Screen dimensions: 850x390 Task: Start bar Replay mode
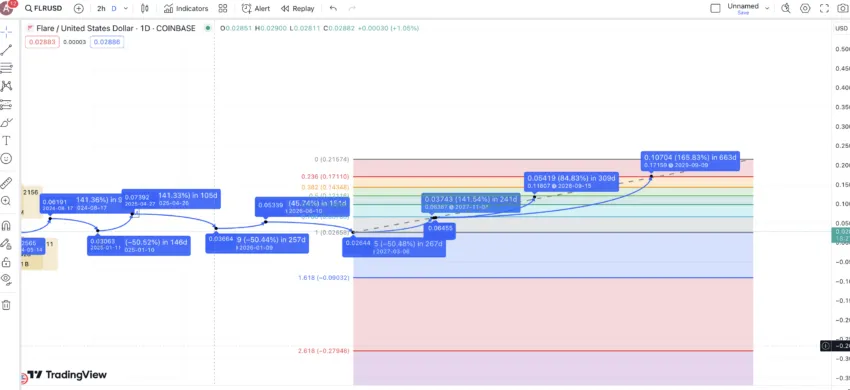coord(298,9)
